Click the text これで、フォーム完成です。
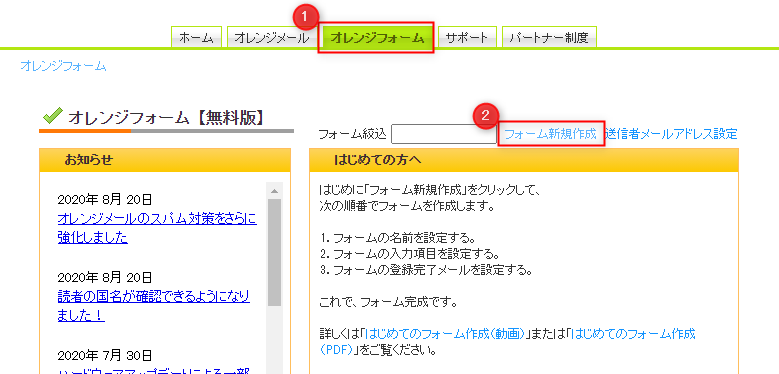 coord(389,301)
